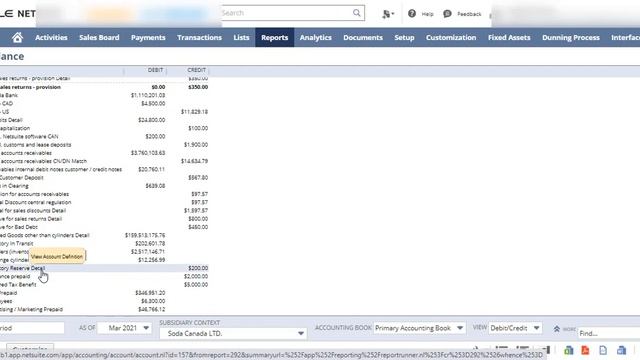Click the $1,110,201.03 debit amount
Viewport: 640px width, 360px height.
148,95
